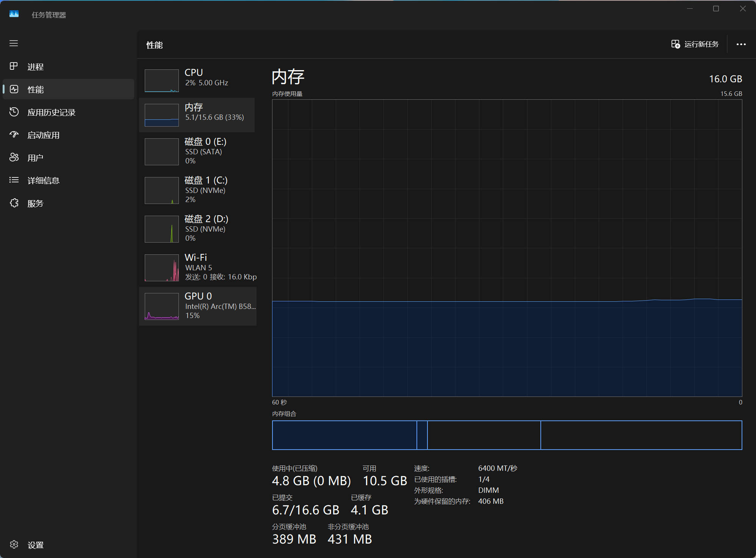Click the 详细信息 details list icon
Screen dimensions: 756x558
point(14,180)
